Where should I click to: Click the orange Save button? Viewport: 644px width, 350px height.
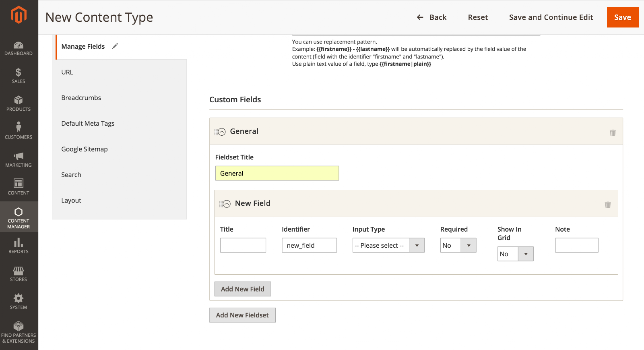(x=623, y=17)
